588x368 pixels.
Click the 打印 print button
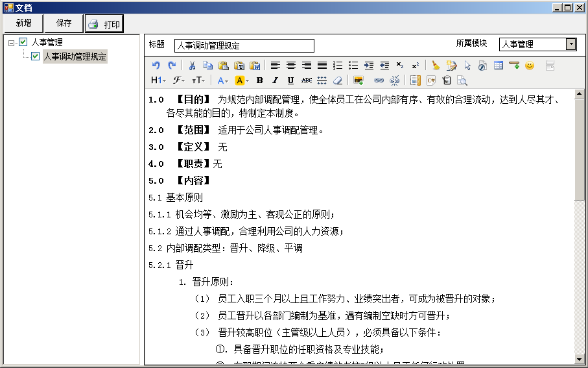pos(104,24)
